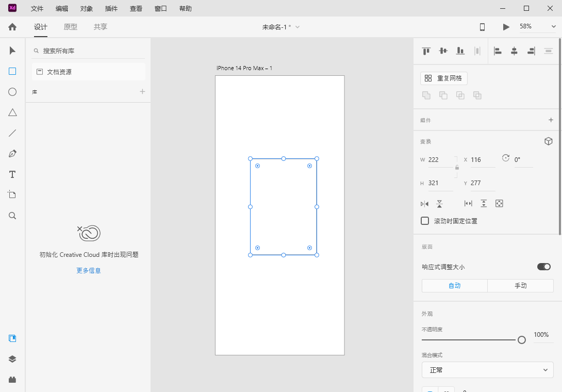Open the Layers panel icon
562x392 pixels.
tap(12, 359)
